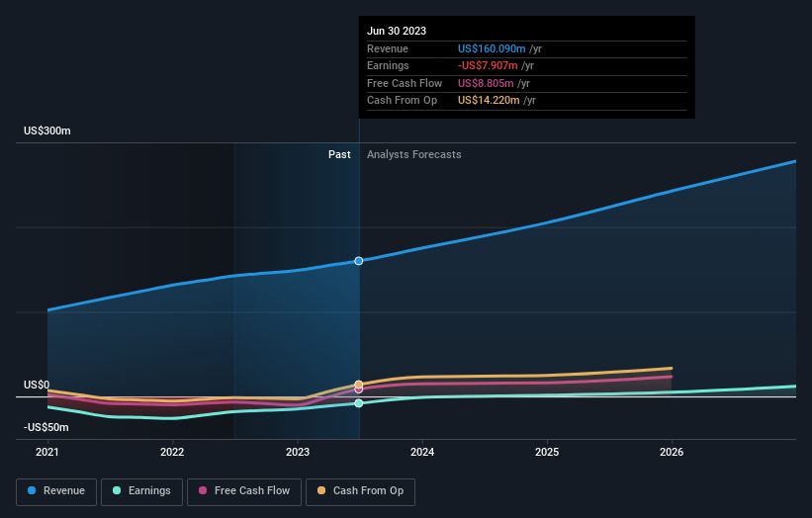Click the teal Earnings legend dot
The height and width of the screenshot is (518, 812).
click(117, 490)
